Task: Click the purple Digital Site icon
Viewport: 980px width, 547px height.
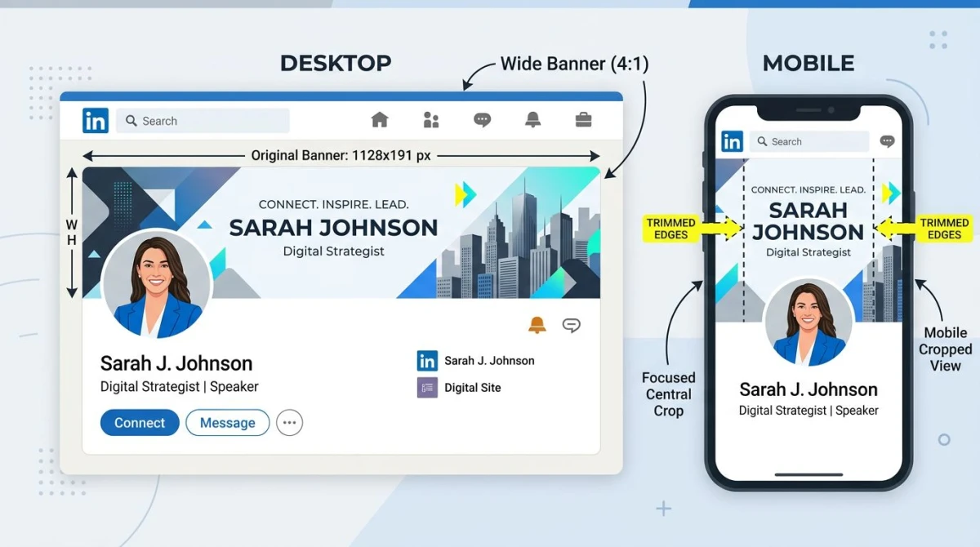Action: click(x=427, y=388)
